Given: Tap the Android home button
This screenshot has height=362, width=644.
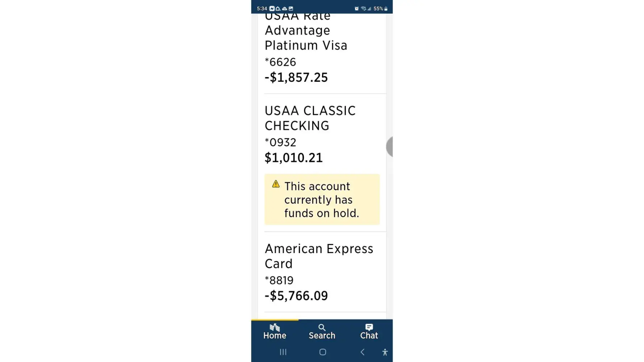Looking at the screenshot, I should click(x=322, y=352).
